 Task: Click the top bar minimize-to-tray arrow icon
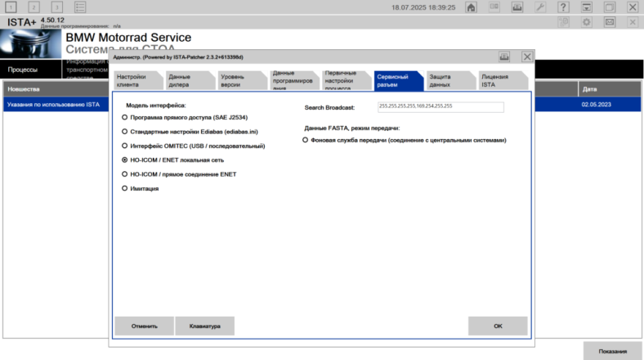click(587, 7)
